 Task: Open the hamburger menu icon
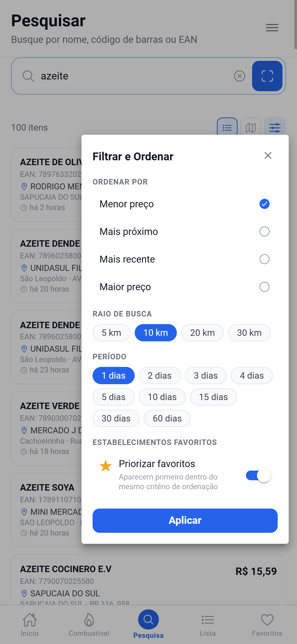pos(272,27)
